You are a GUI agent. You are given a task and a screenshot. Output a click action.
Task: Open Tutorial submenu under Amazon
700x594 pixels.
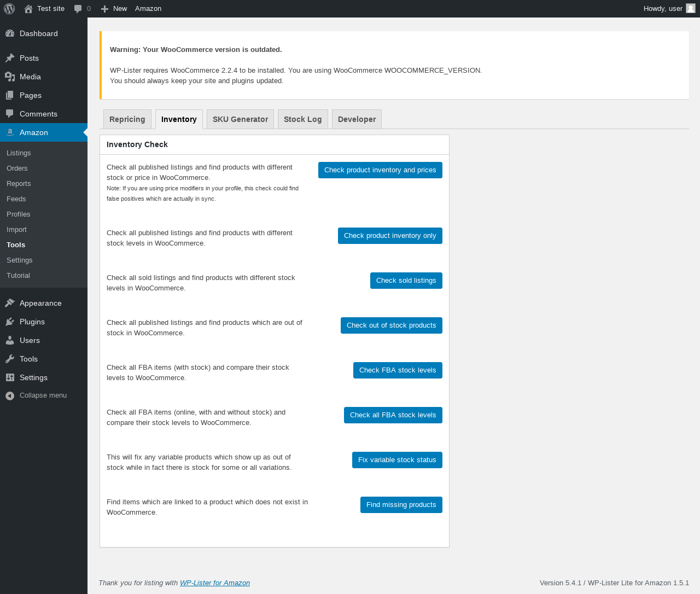coord(18,276)
